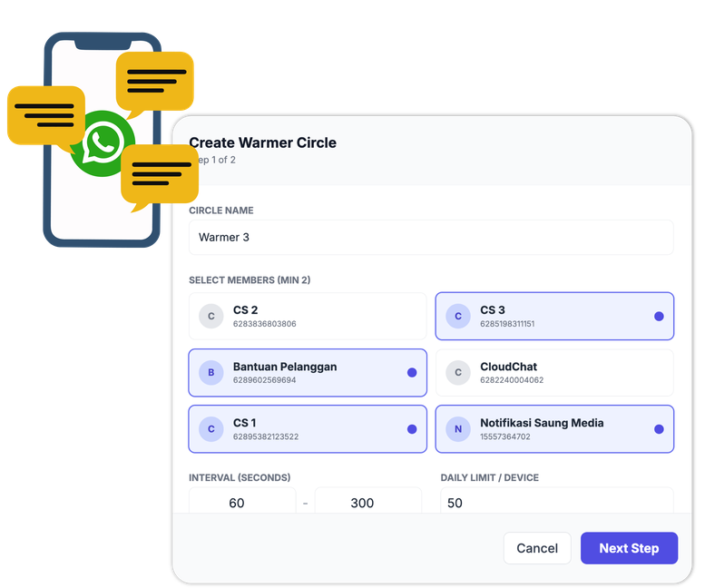Click the green WhatsApp logo icon
Viewport: 705px width, 588px height.
point(103,142)
